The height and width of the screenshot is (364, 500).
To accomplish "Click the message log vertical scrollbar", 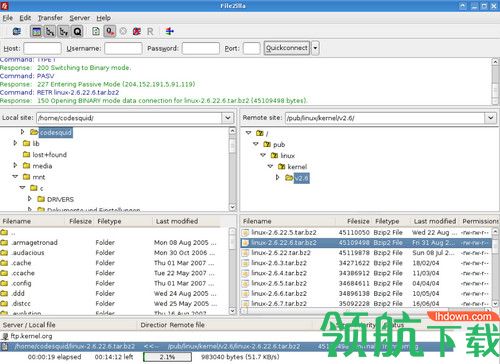I will pyautogui.click(x=495, y=82).
